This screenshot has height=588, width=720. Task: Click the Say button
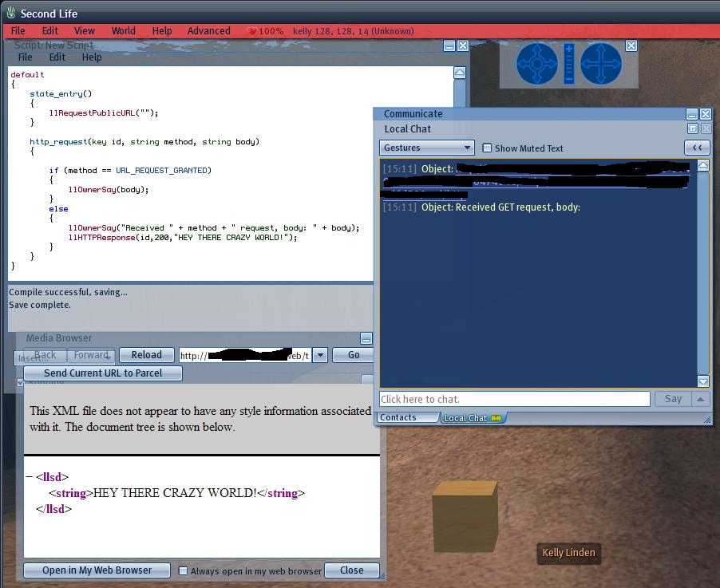[x=673, y=399]
